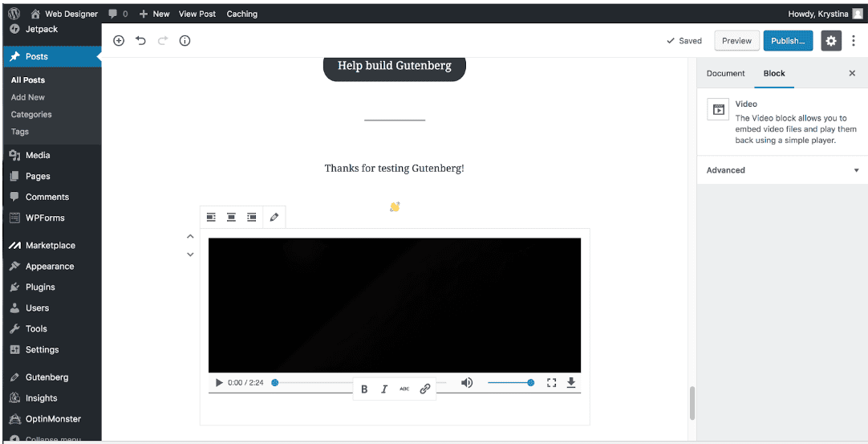Open the more options vertical ellipsis

(853, 41)
